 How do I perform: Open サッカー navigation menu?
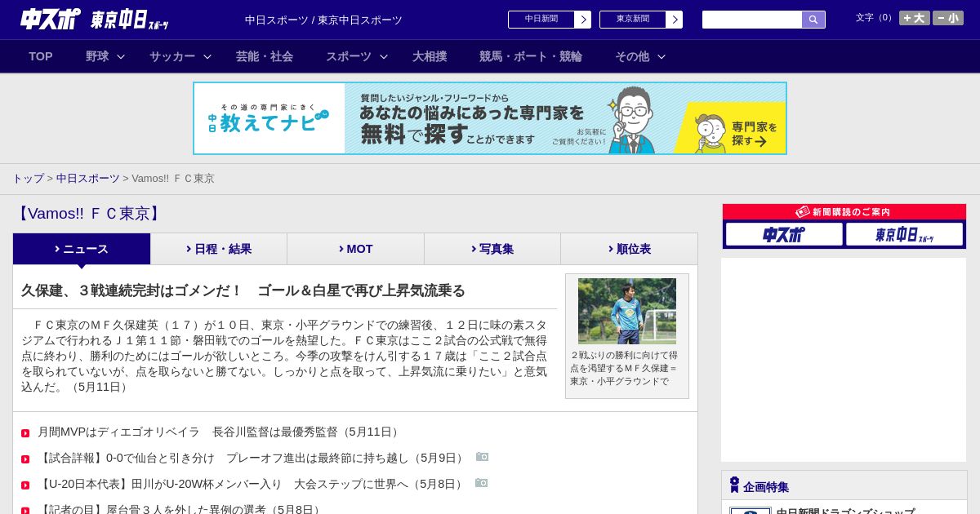click(172, 56)
